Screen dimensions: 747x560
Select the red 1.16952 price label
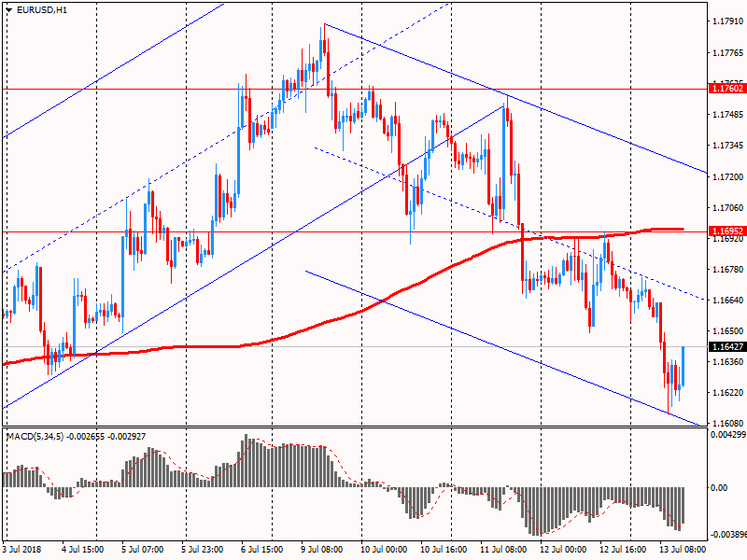pyautogui.click(x=727, y=231)
